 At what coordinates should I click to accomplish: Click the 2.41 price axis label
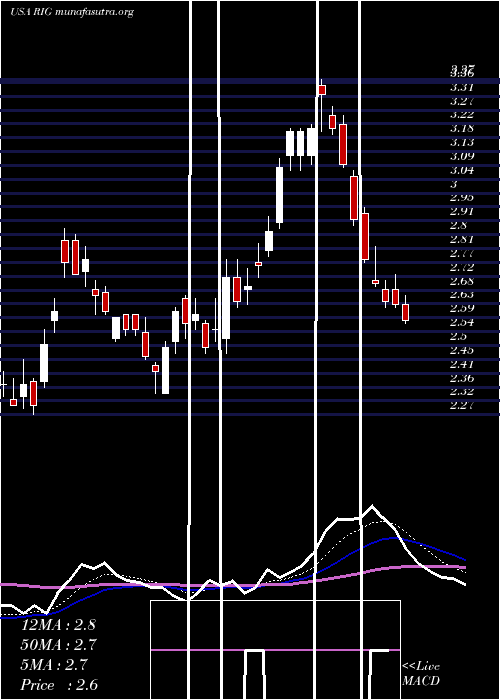462,364
